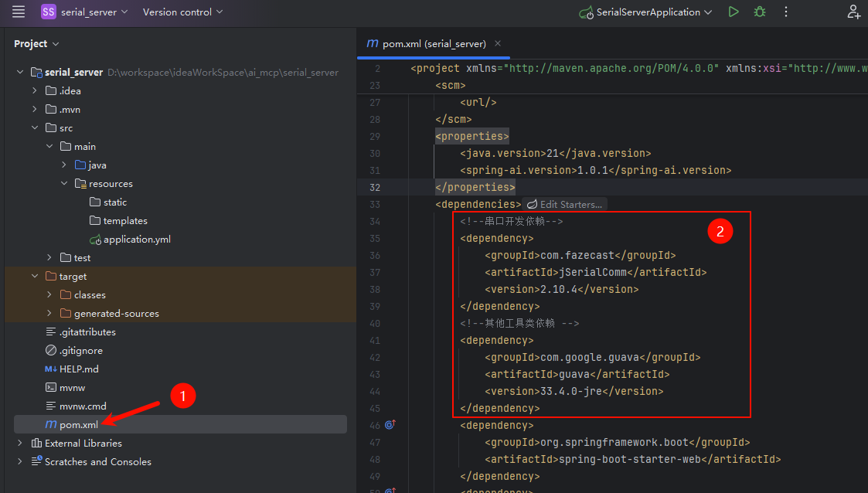This screenshot has width=868, height=493.
Task: Expand the java source folder
Action: pyautogui.click(x=63, y=165)
